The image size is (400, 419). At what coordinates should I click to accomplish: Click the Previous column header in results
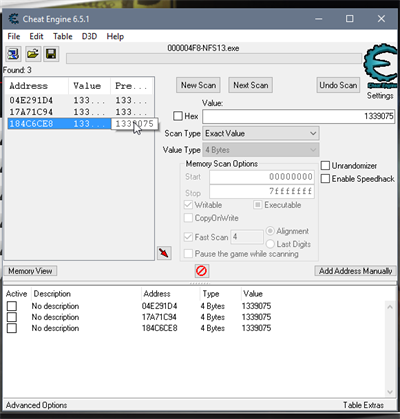point(131,86)
